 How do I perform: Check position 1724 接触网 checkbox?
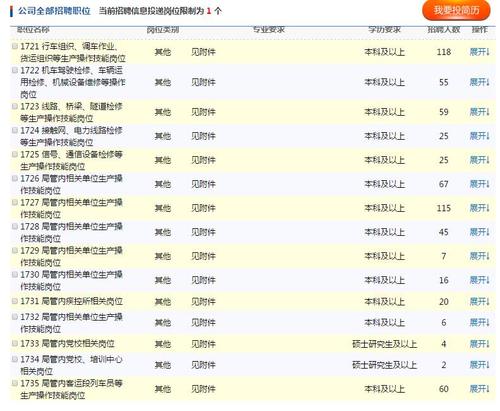tap(15, 130)
